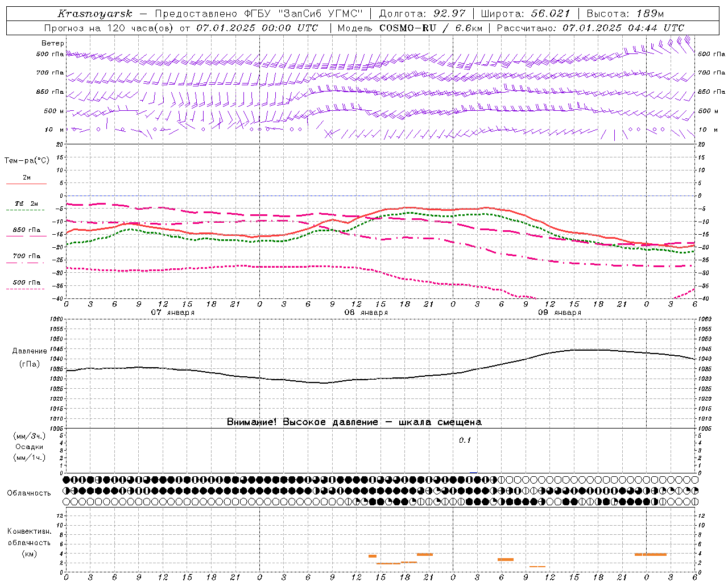Click the Td 2м dashed legend line

click(x=26, y=210)
